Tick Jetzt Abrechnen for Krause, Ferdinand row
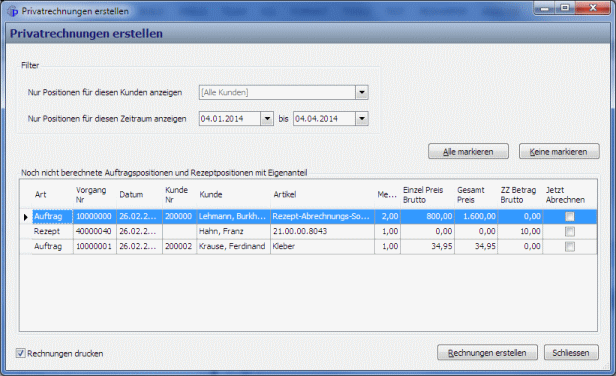The image size is (616, 376). [x=570, y=246]
